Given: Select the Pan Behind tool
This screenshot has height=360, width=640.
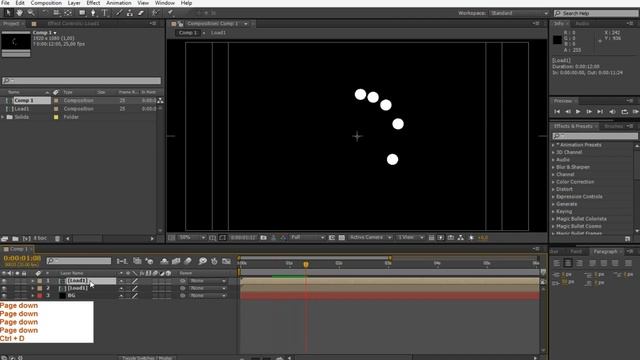Looking at the screenshot, I should 68,13.
